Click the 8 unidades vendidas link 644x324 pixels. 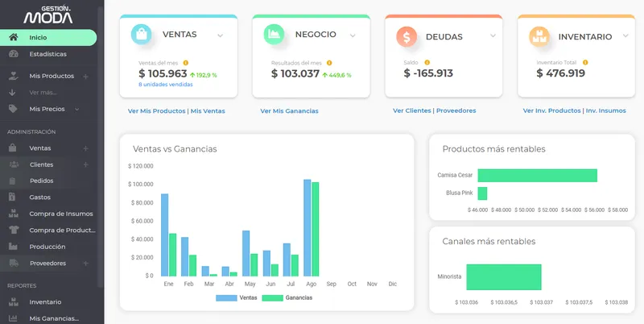click(166, 85)
